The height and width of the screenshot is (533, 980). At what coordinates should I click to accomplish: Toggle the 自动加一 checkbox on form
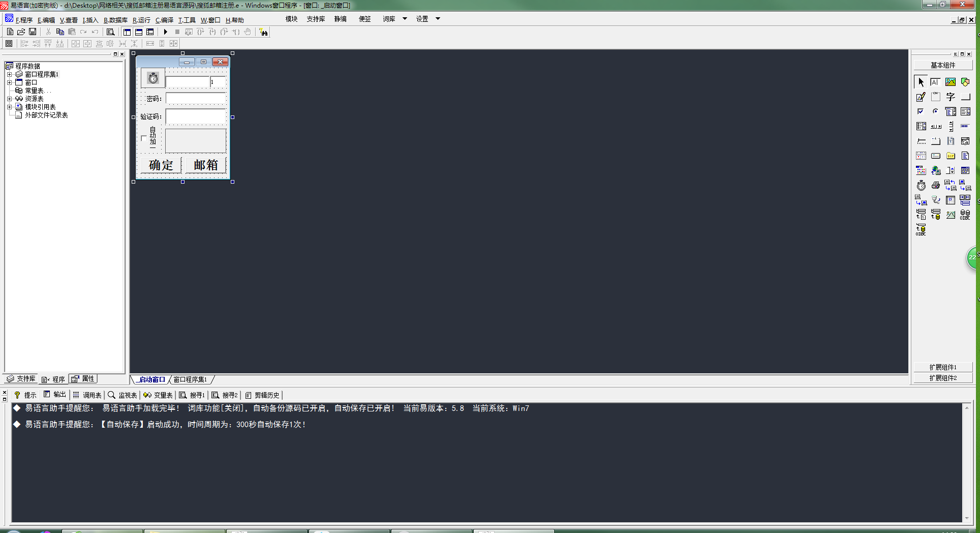click(x=144, y=138)
